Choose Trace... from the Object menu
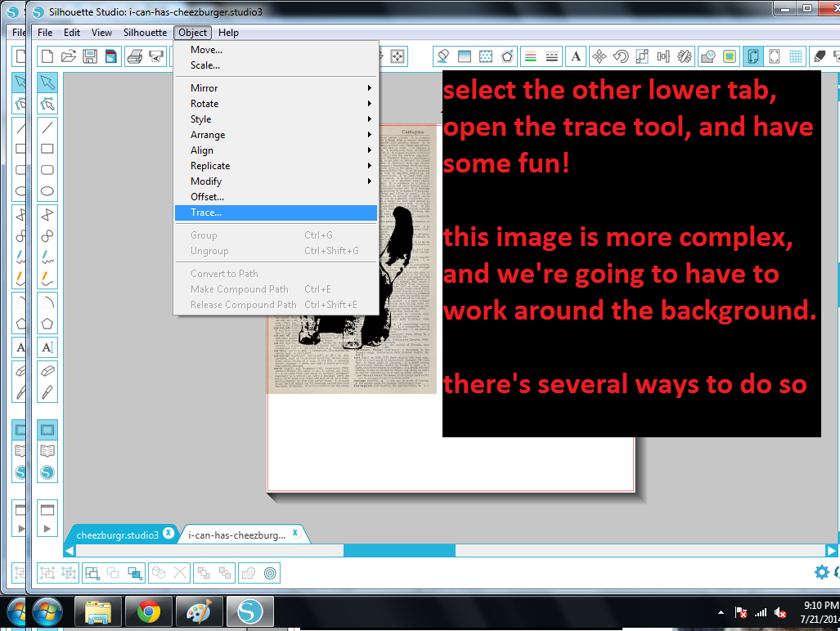The height and width of the screenshot is (631, 840). [276, 213]
